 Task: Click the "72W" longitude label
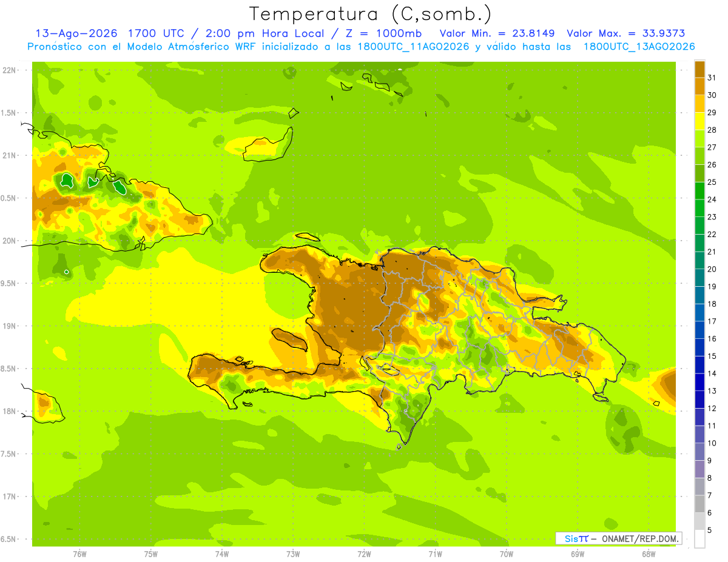tap(364, 554)
